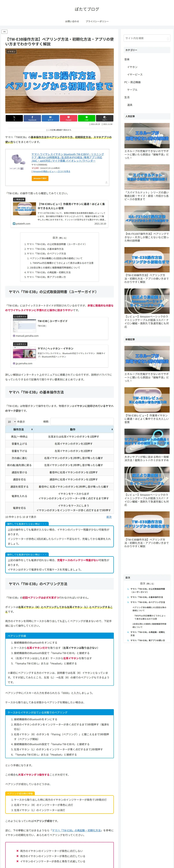The width and height of the screenshot is (174, 868).
Task: Collapse the table of contents with 閉じる
Action: (63, 238)
